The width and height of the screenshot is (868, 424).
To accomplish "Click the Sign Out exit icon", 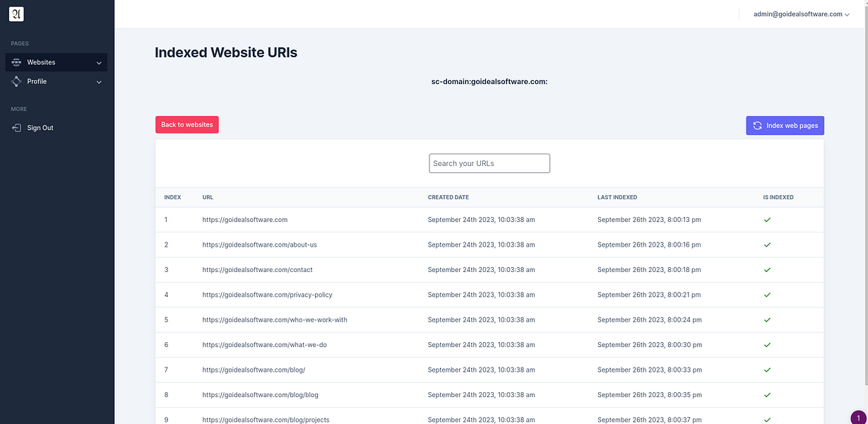I will [x=16, y=127].
